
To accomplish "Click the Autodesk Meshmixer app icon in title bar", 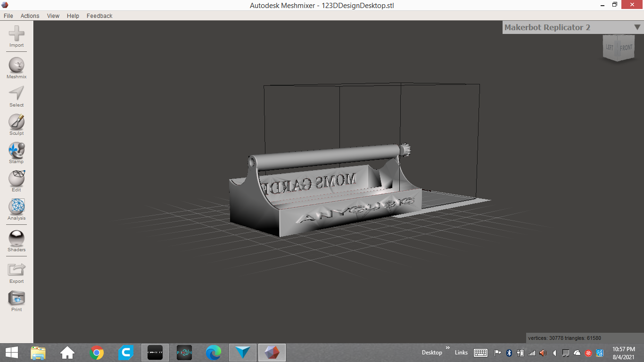I will coord(5,5).
